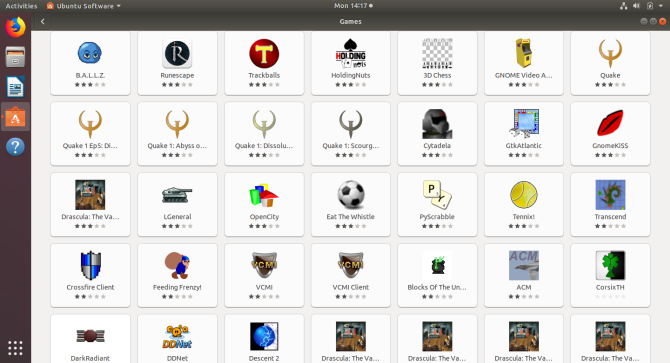
Task: Open the DarkRadiant icon
Action: [90, 336]
